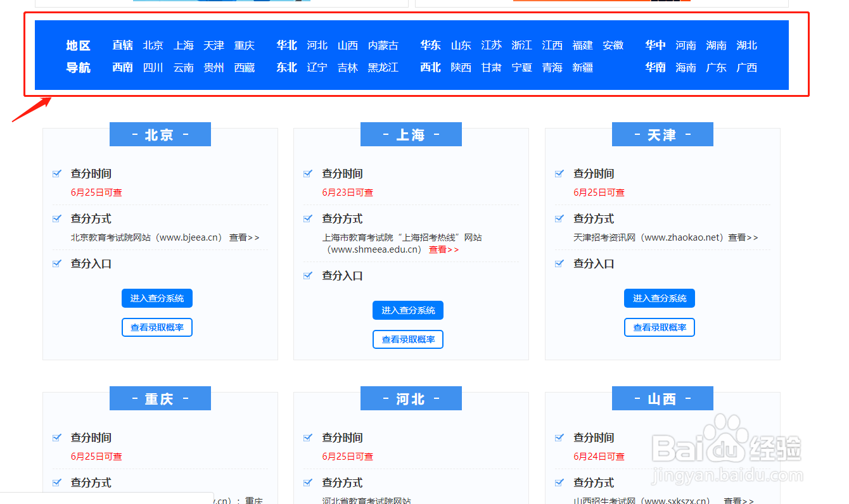This screenshot has height=504, width=849.
Task: Choose the 吉林 region link
Action: 348,68
